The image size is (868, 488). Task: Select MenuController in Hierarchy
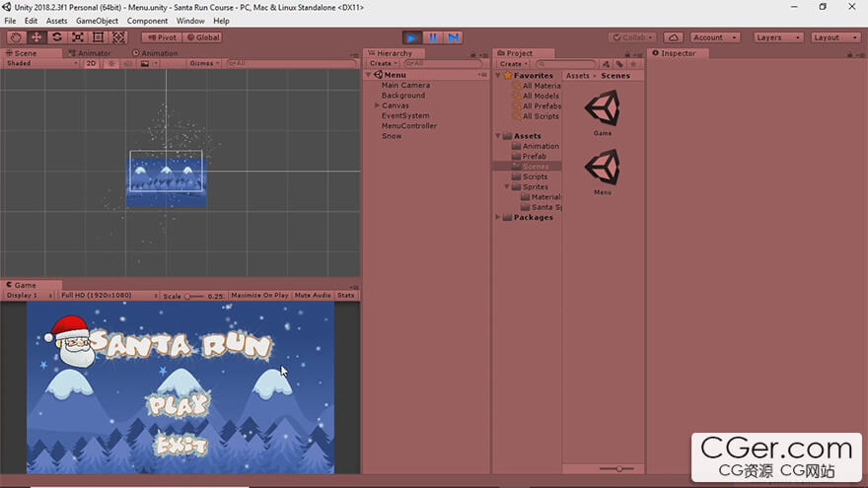tap(409, 125)
